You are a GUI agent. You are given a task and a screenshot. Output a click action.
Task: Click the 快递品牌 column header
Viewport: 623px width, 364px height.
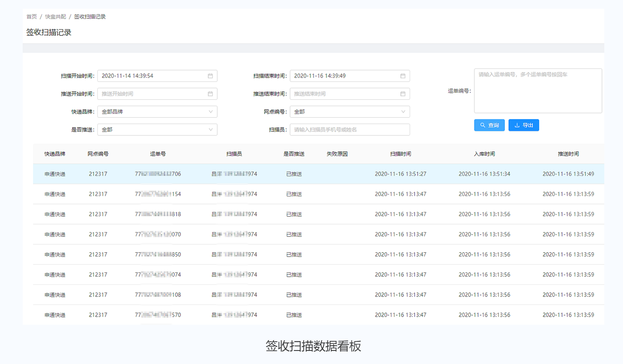pyautogui.click(x=55, y=154)
